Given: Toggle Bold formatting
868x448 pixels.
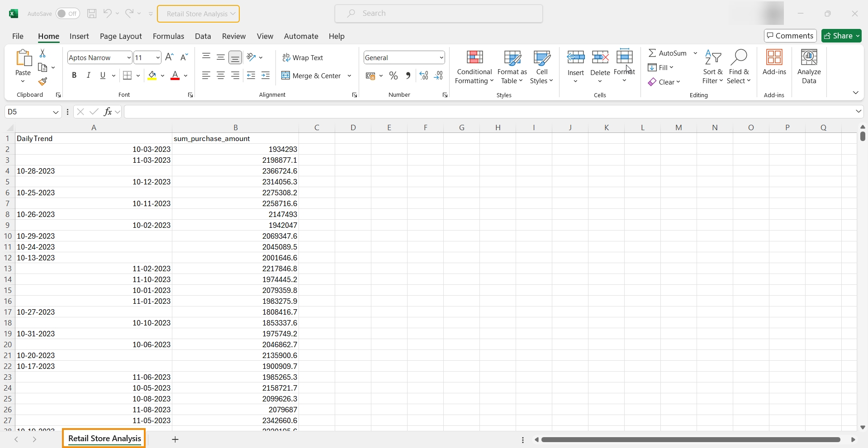Looking at the screenshot, I should pos(74,75).
